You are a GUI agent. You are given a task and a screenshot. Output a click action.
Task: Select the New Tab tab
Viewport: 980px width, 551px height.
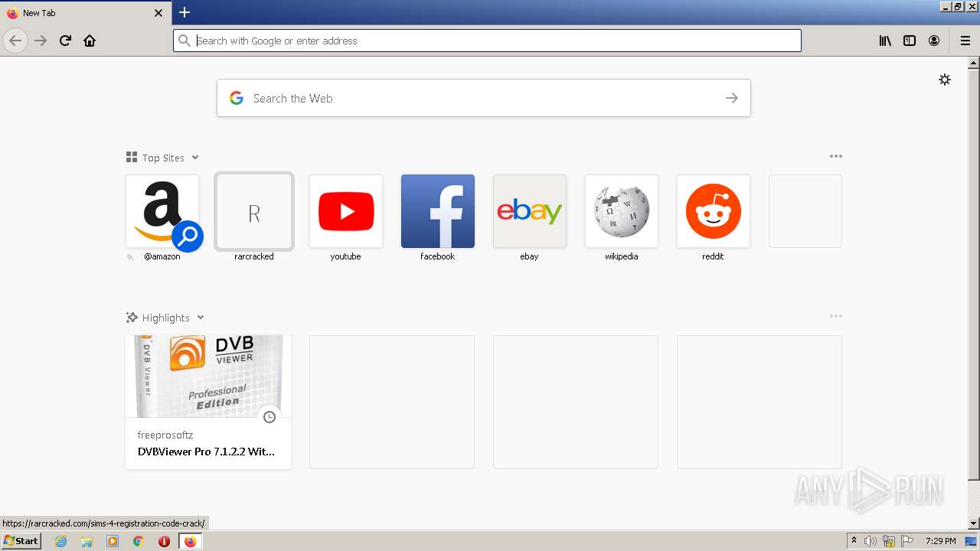[86, 13]
